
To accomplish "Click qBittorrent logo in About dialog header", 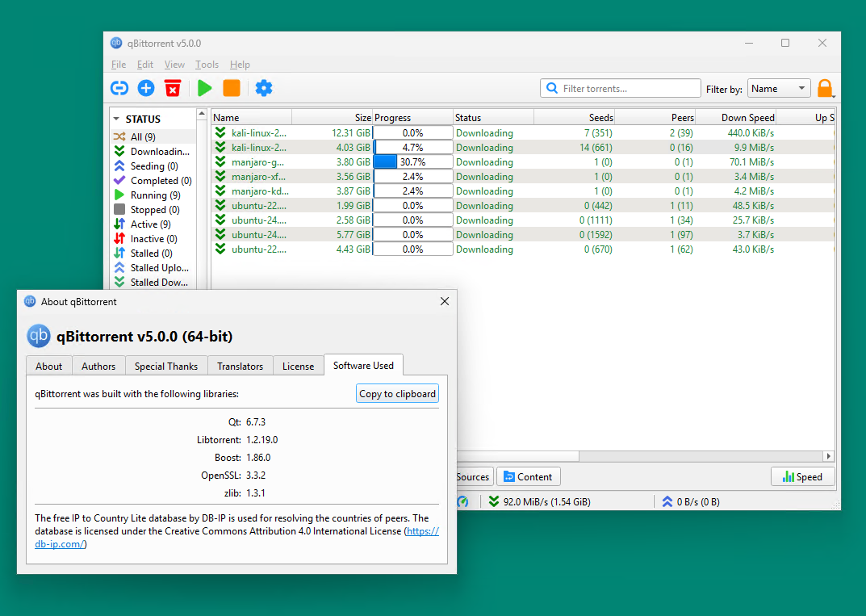I will (x=39, y=336).
